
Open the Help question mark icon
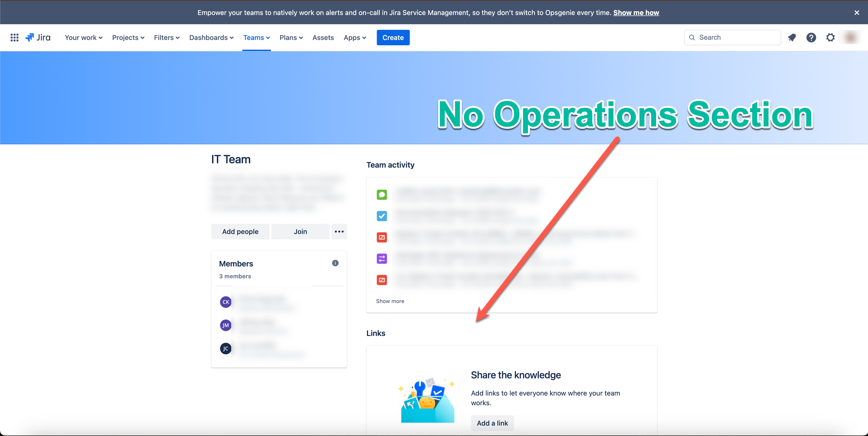[x=811, y=37]
